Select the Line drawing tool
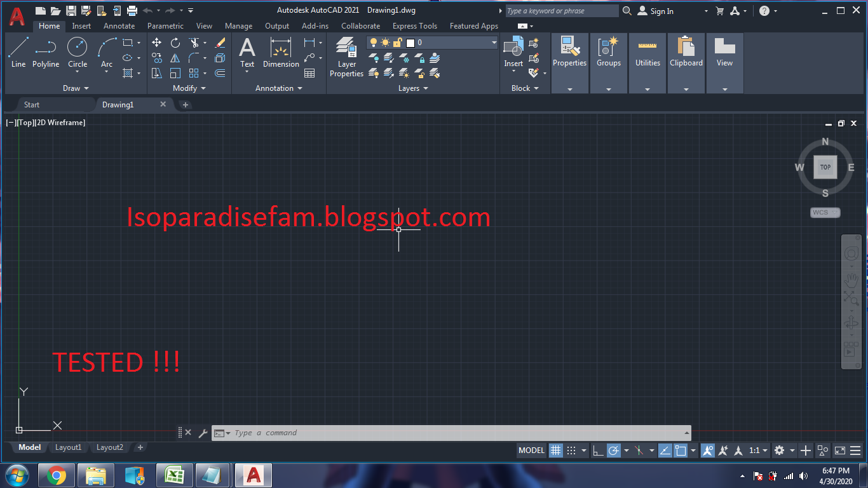The image size is (868, 488). [x=18, y=52]
